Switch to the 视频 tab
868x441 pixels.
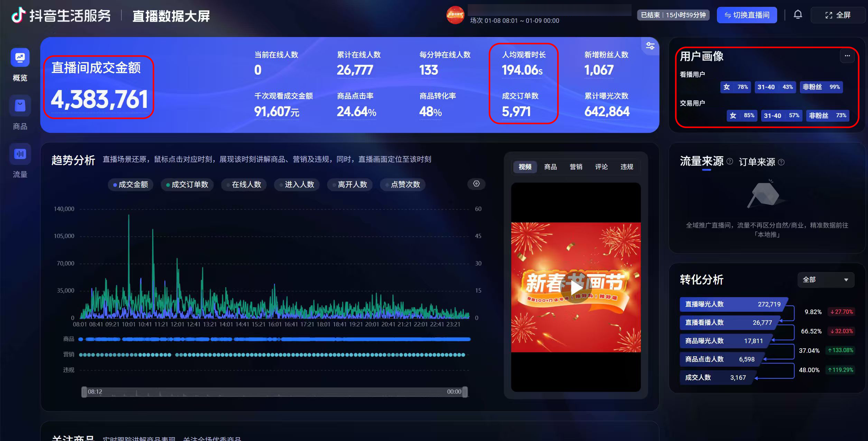click(x=525, y=167)
